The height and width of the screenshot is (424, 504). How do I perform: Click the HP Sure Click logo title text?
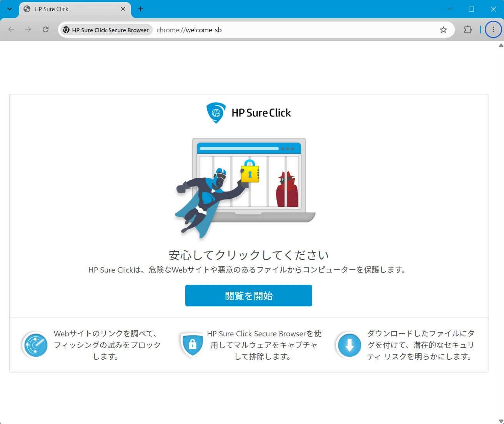point(261,113)
